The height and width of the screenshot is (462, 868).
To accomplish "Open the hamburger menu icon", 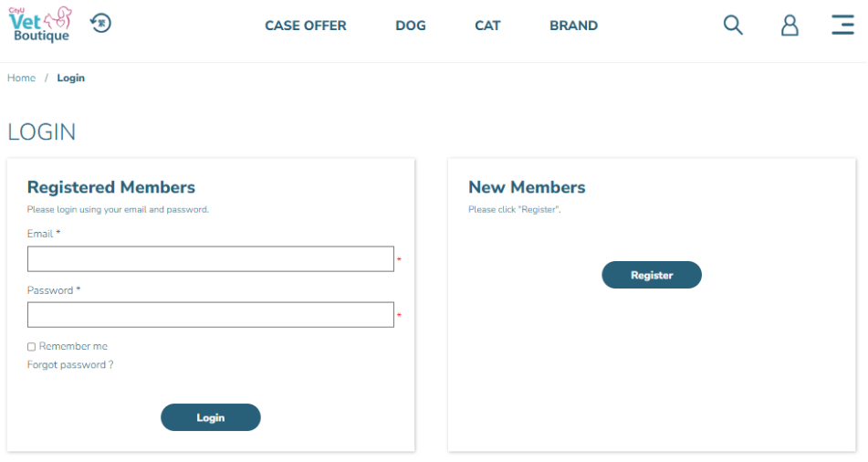I will (x=842, y=25).
